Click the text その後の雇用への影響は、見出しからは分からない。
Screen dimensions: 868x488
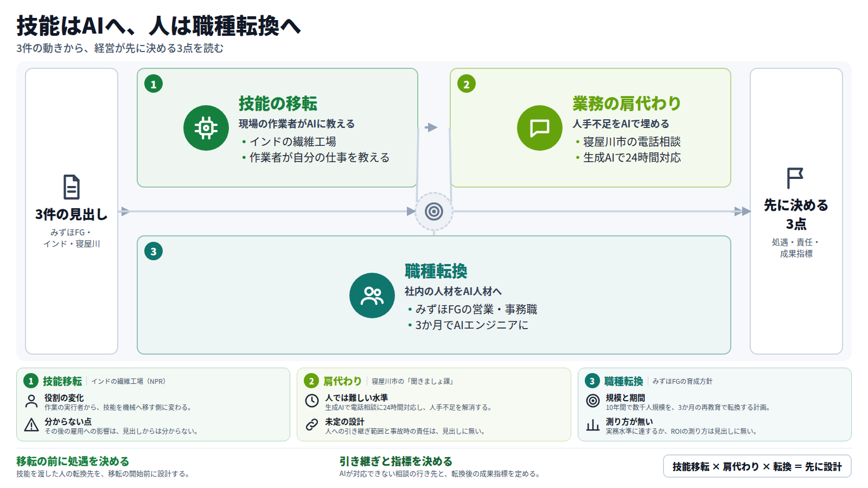(121, 431)
